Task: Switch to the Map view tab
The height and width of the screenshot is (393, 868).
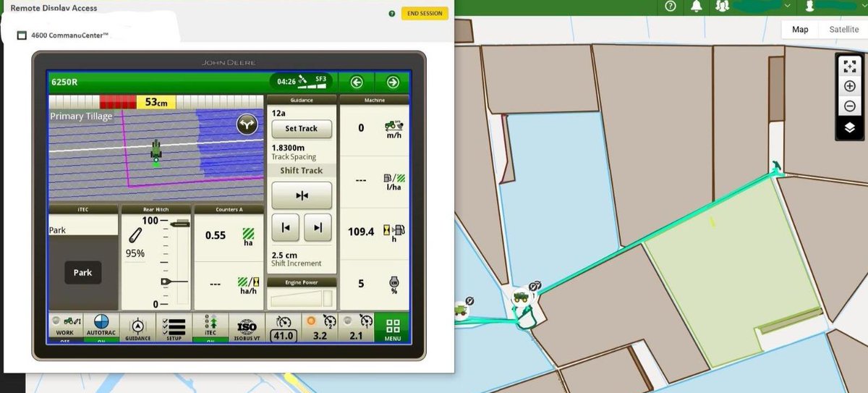Action: 800,29
